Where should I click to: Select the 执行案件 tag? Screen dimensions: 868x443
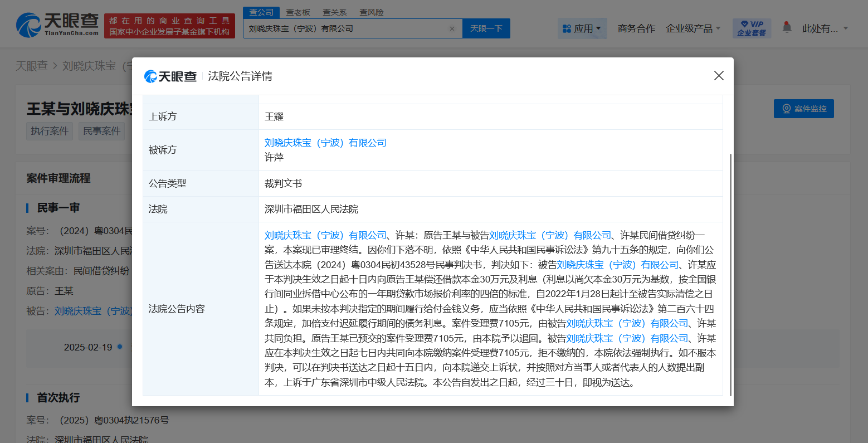(x=50, y=131)
